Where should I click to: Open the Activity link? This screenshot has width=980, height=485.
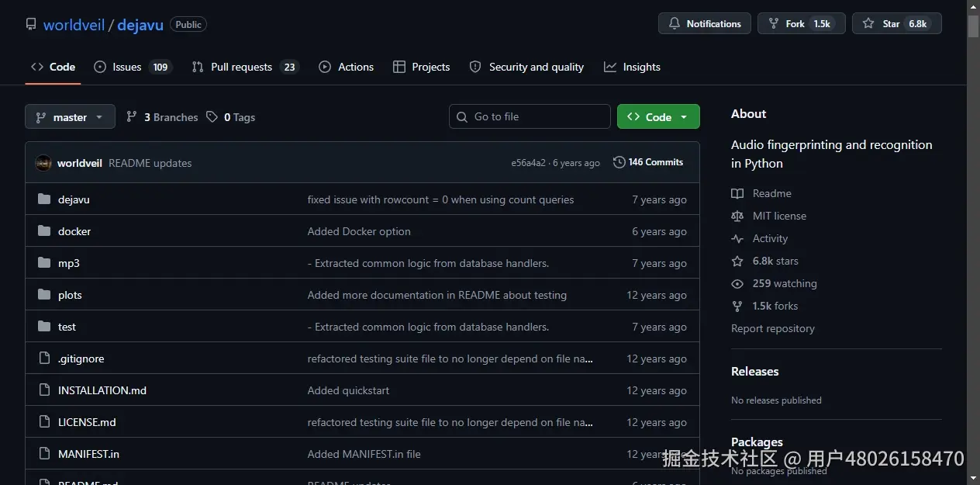click(759, 238)
